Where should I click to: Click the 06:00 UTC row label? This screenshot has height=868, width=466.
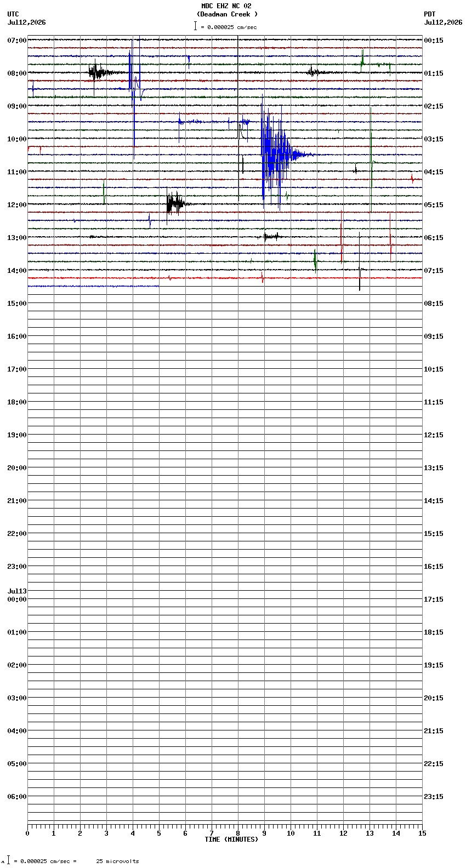(17, 797)
